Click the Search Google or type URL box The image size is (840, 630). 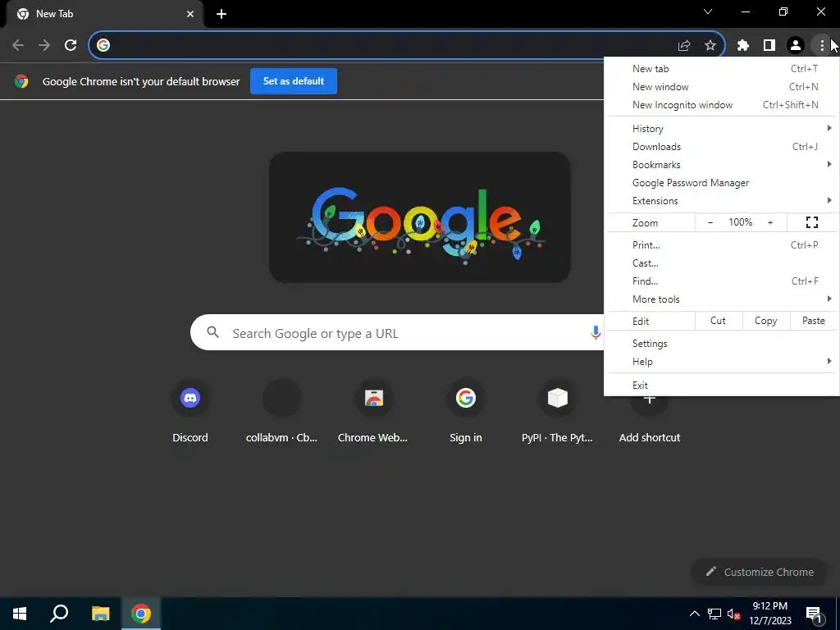pos(396,333)
